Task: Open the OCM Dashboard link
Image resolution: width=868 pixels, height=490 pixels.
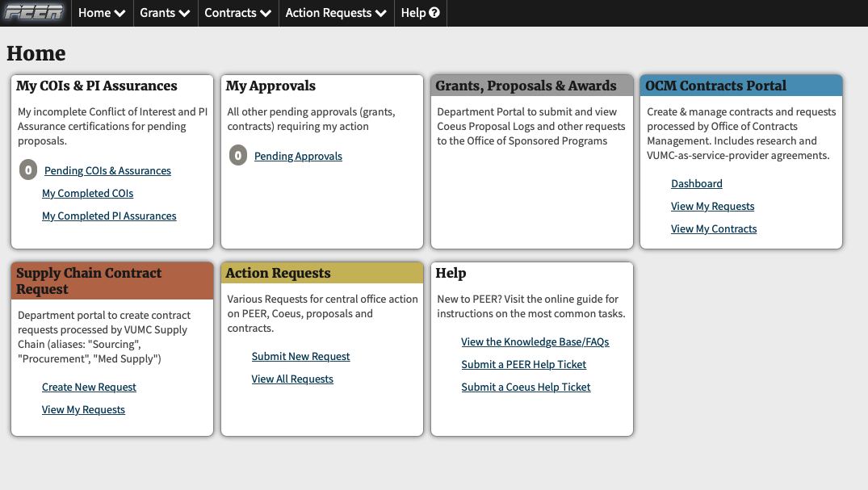Action: point(696,183)
